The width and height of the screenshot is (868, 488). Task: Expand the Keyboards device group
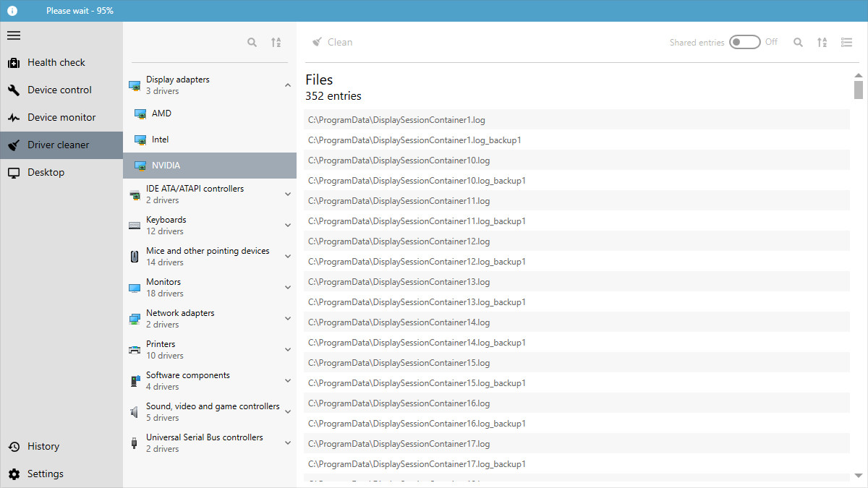pyautogui.click(x=287, y=225)
